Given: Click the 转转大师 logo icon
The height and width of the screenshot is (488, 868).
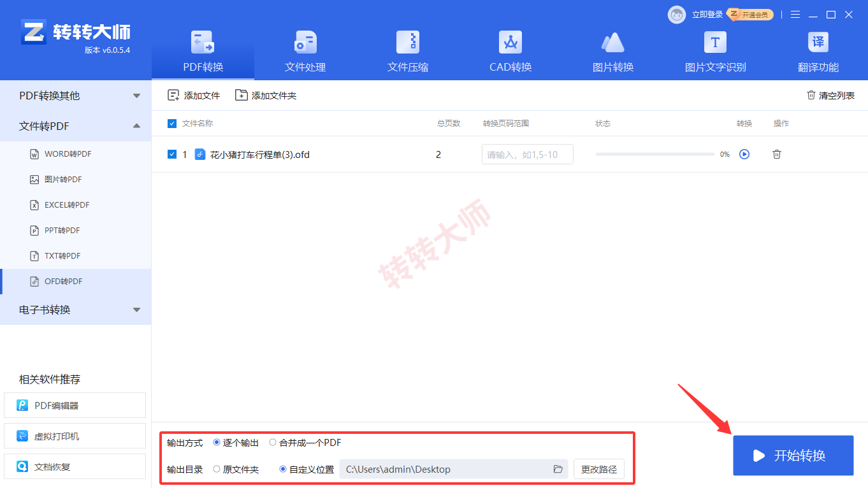Looking at the screenshot, I should (34, 32).
